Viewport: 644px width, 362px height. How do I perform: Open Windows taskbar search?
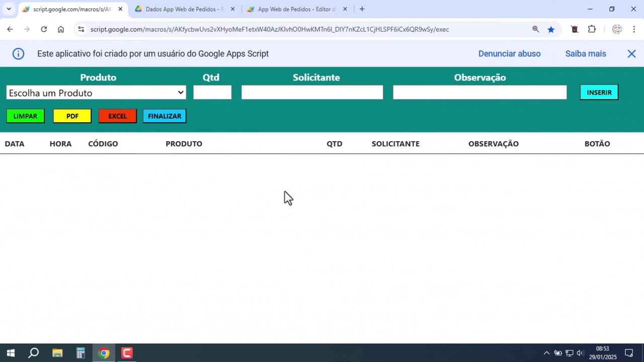[34, 353]
